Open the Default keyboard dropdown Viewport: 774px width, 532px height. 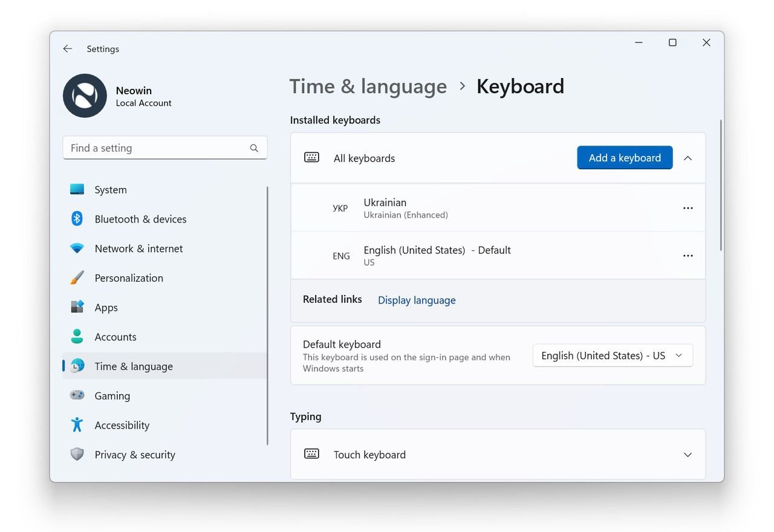613,355
